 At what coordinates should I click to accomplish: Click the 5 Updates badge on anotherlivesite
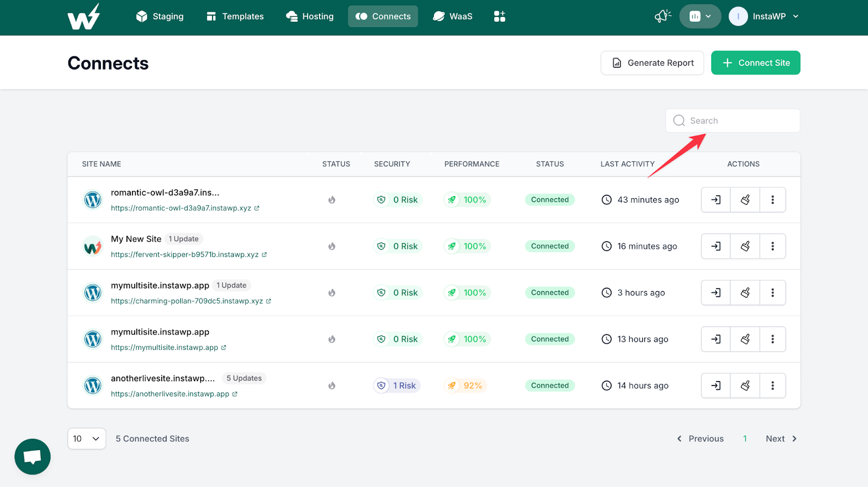[244, 378]
